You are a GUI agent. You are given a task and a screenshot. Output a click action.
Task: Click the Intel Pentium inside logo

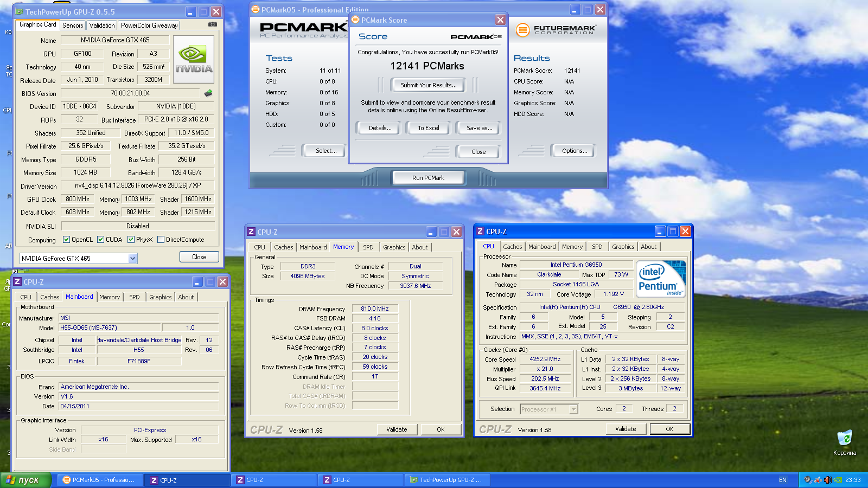[x=661, y=279]
